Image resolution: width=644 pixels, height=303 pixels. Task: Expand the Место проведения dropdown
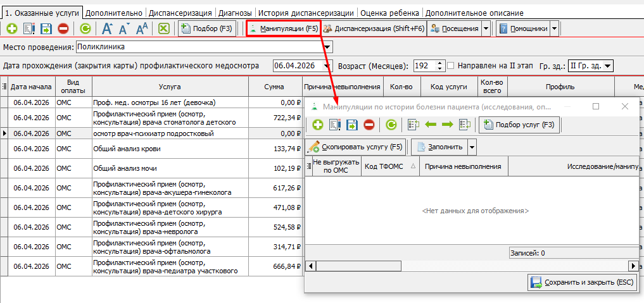[x=327, y=47]
